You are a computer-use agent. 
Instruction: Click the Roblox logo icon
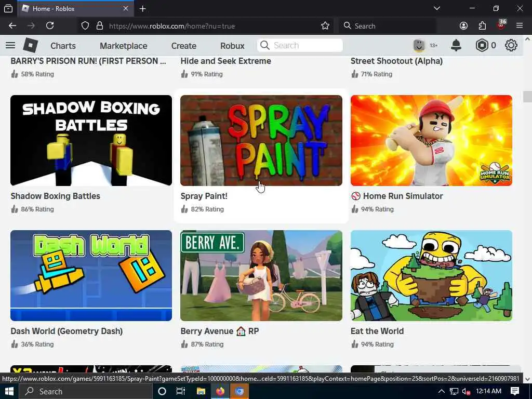point(30,46)
